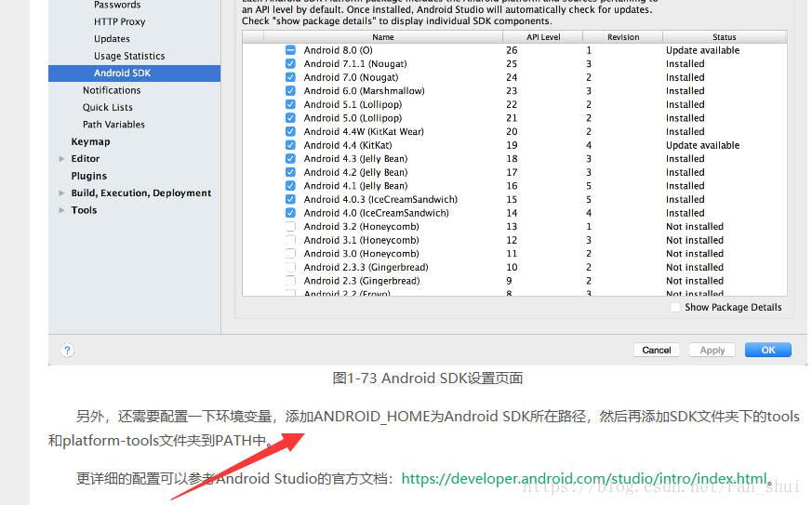Select Android SDK in settings tree
The image size is (812, 505).
click(x=134, y=73)
